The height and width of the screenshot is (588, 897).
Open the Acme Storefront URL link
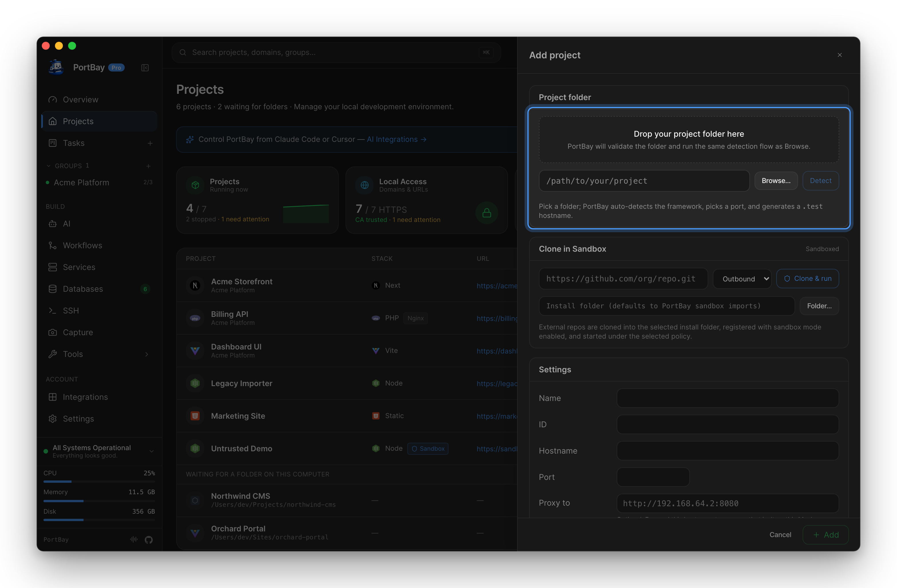(497, 286)
